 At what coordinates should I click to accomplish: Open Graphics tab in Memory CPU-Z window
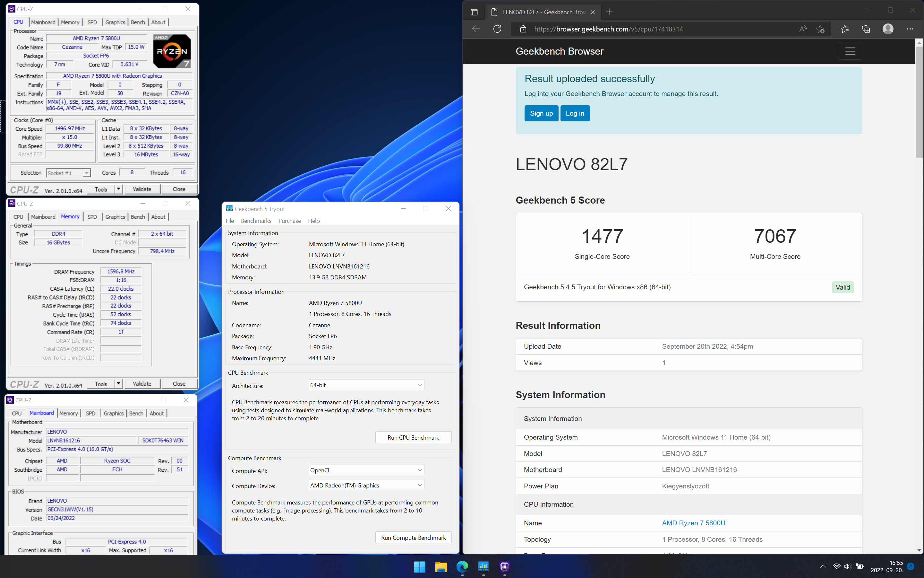115,217
